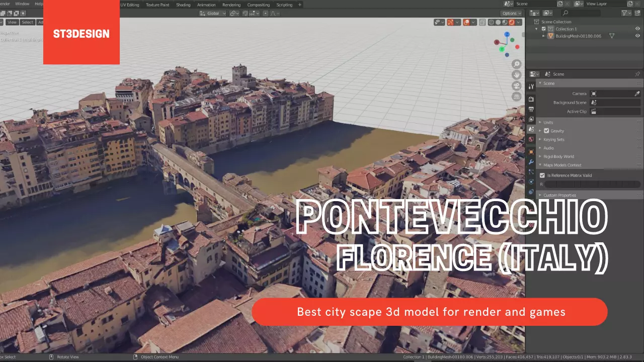The image size is (644, 362).
Task: Expand the Rigid Body World panel
Action: click(x=589, y=156)
